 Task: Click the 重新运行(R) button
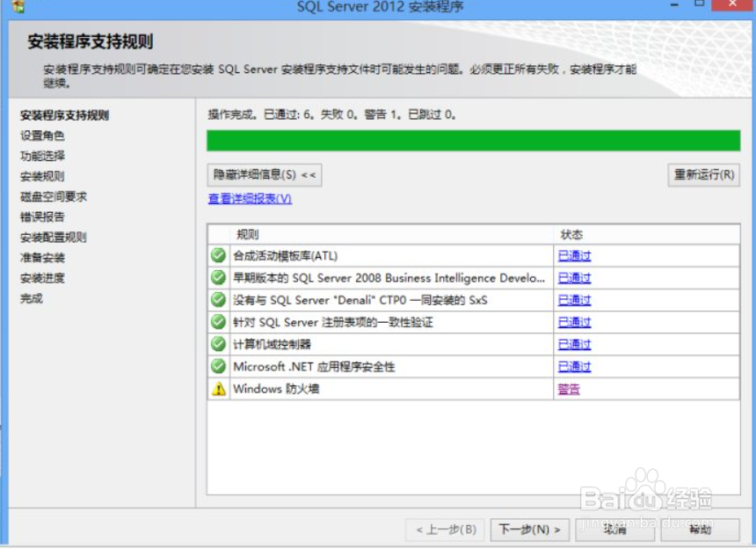pyautogui.click(x=704, y=174)
